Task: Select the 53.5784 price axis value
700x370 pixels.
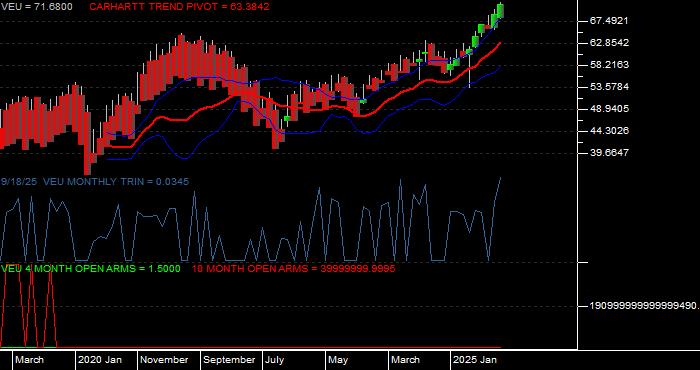Action: [609, 87]
